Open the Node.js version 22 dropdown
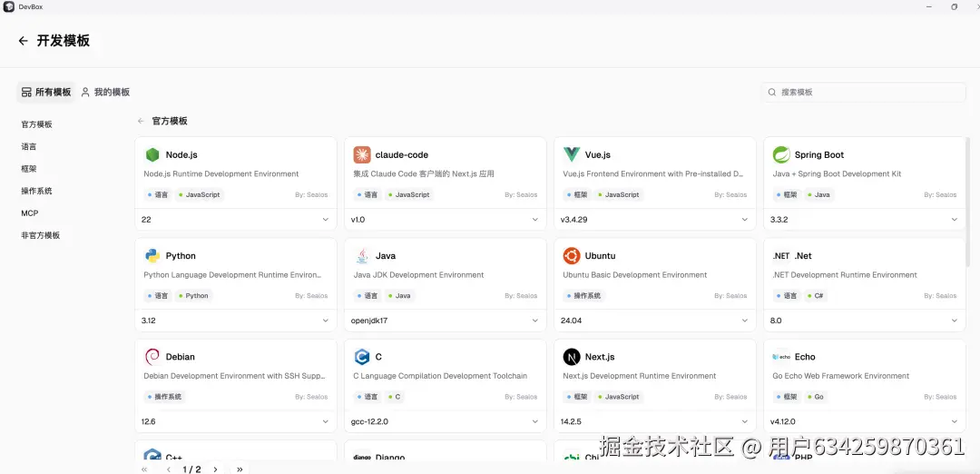 (x=236, y=220)
